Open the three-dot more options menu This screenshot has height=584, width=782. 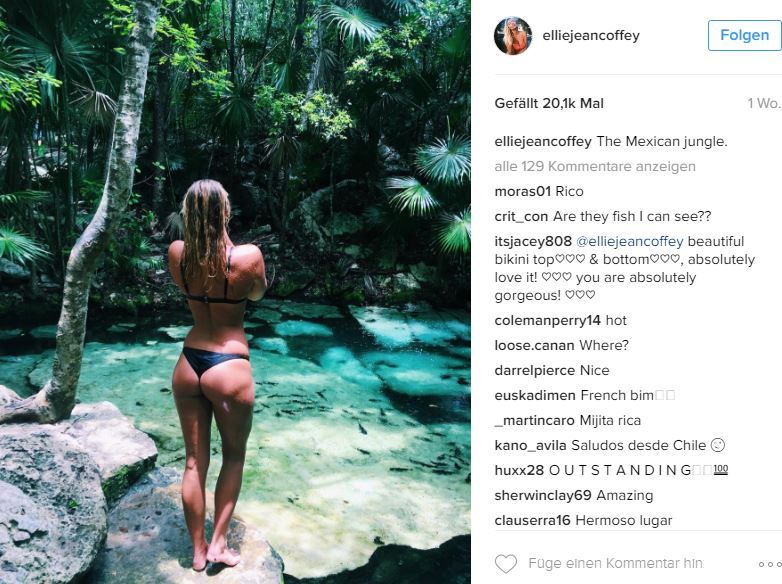pos(770,564)
